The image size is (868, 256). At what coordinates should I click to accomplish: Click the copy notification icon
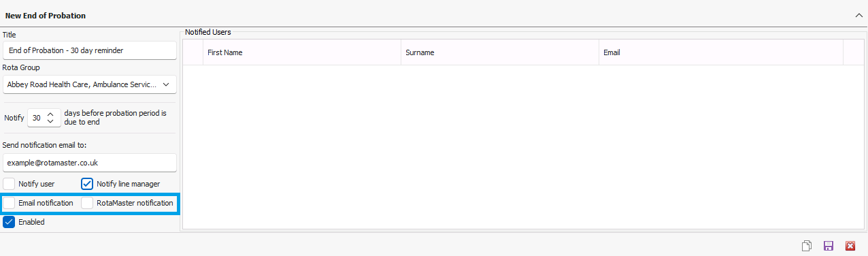tap(807, 246)
